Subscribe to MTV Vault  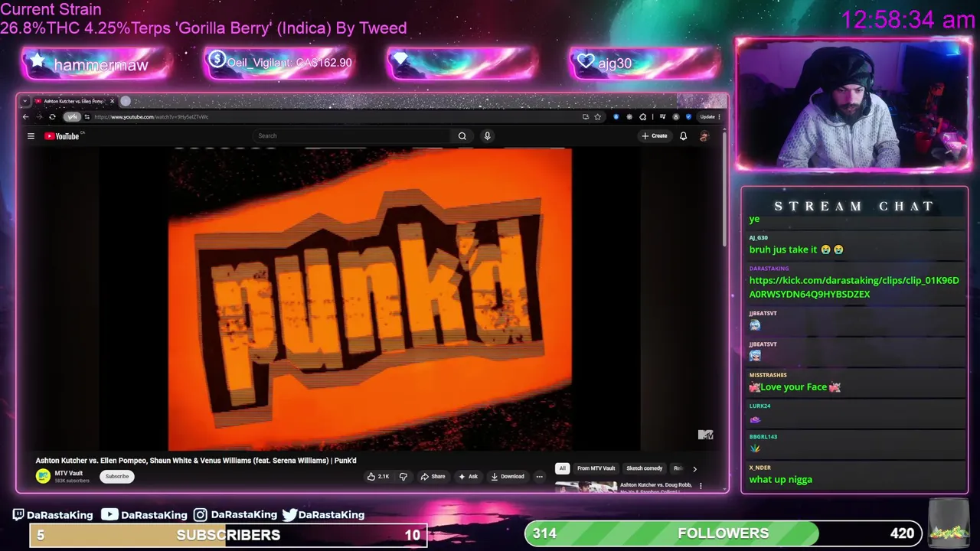[x=117, y=476]
